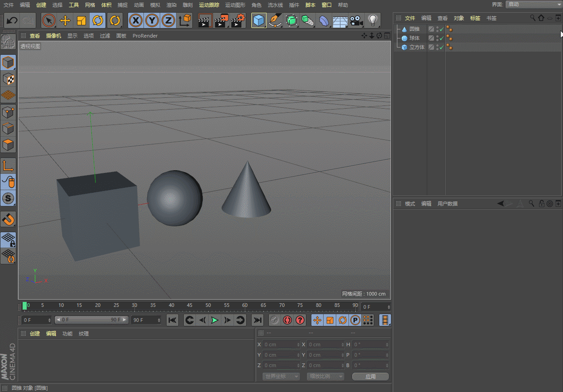Click the Bend deformer icon
This screenshot has height=392, width=563.
[324, 20]
